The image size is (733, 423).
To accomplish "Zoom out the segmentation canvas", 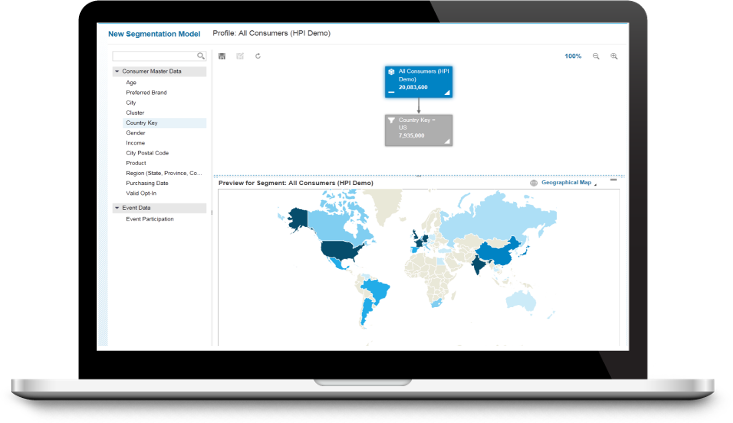I will (596, 56).
